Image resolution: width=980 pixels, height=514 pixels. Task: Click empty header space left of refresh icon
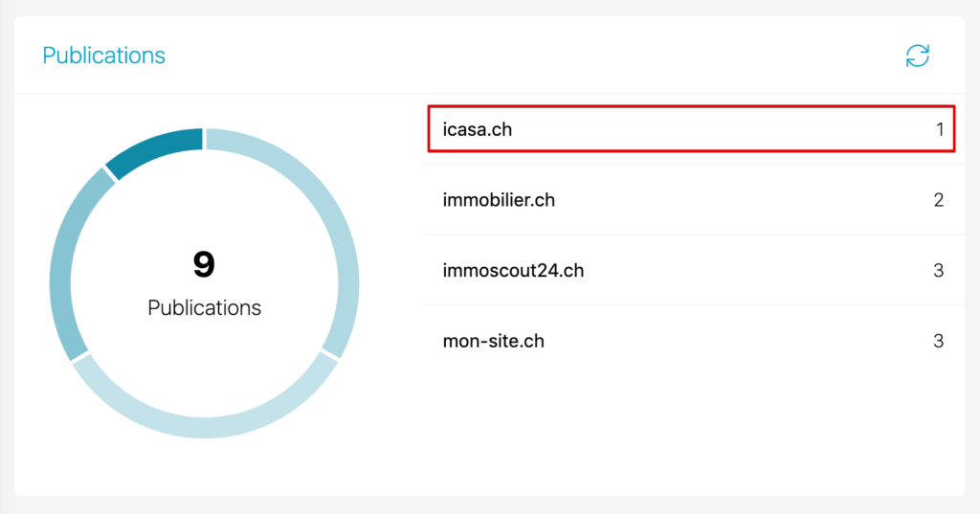(x=574, y=56)
